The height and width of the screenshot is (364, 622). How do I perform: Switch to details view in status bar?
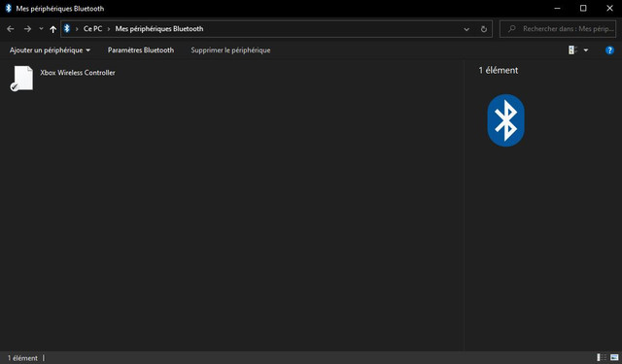(x=602, y=357)
